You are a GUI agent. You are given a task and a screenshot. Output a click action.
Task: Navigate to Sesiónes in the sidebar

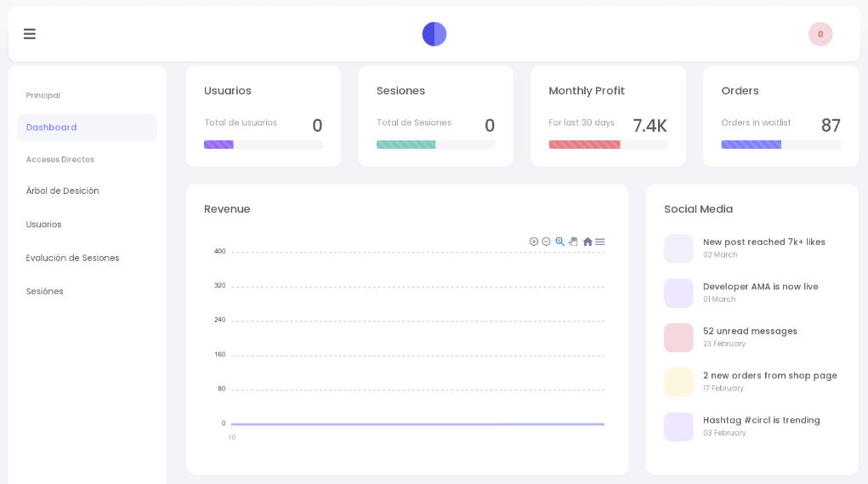tap(44, 292)
